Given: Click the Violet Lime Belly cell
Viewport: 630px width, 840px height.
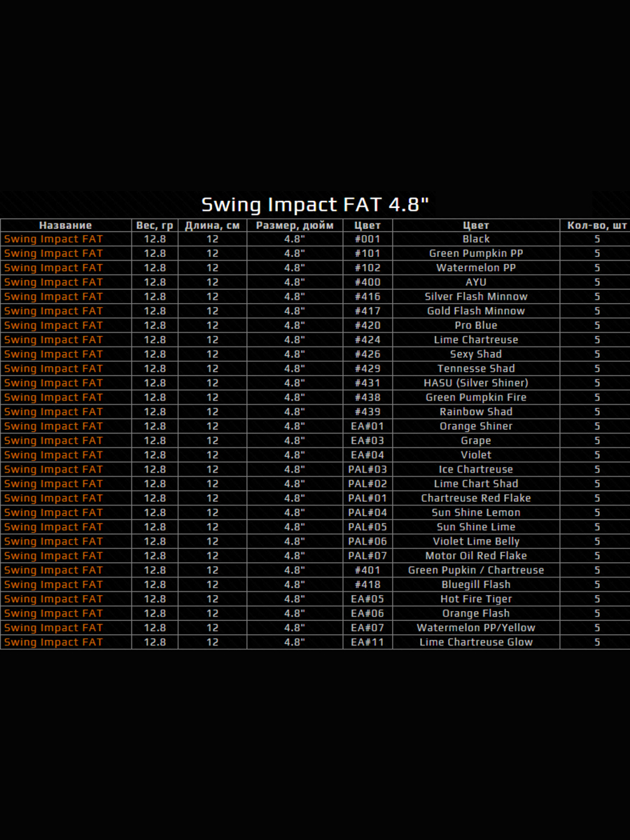Looking at the screenshot, I should click(476, 541).
